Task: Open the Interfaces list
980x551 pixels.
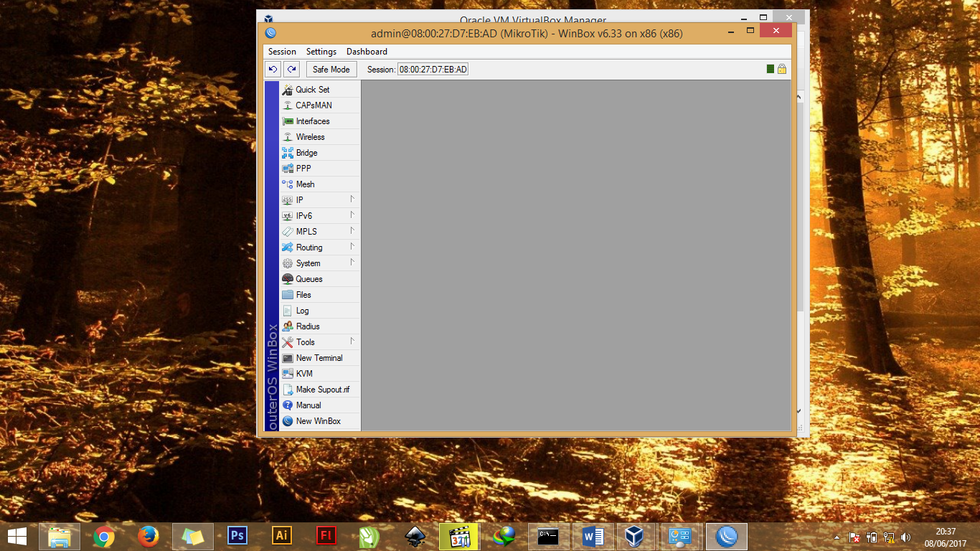Action: [x=319, y=121]
